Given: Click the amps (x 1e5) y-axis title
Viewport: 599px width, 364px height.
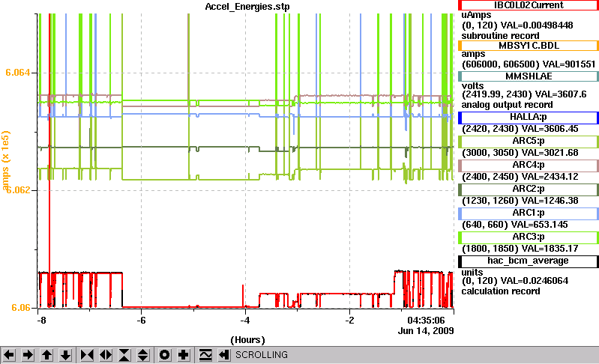Looking at the screenshot, I should point(6,160).
